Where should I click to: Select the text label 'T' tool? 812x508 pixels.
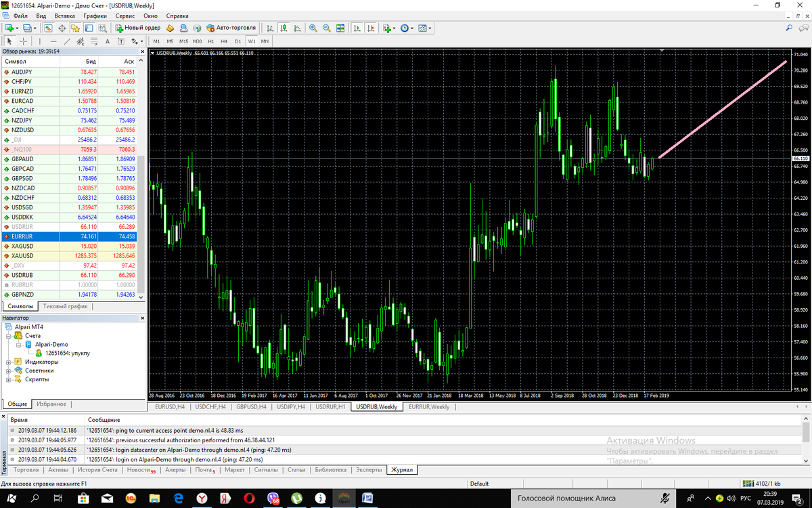121,41
